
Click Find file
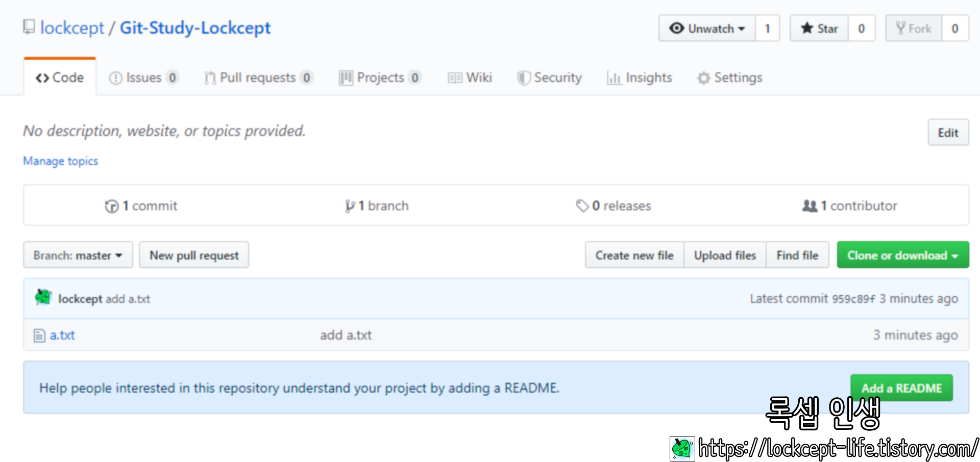(797, 255)
